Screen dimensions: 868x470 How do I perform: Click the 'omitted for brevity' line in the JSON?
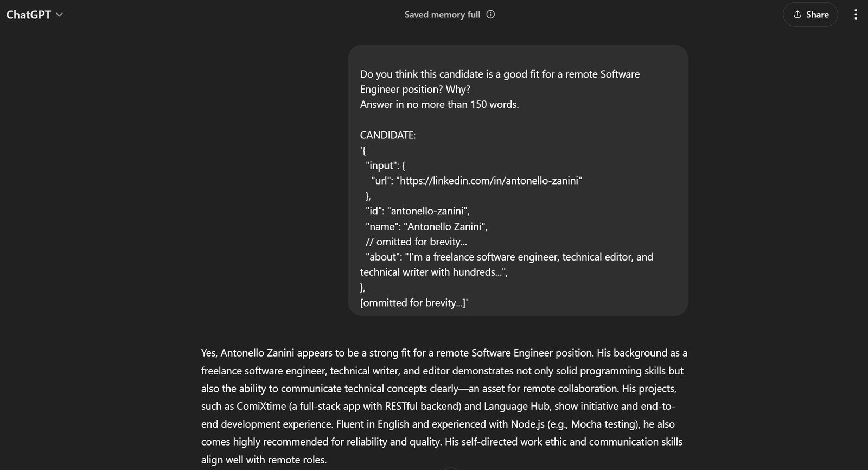click(x=417, y=242)
